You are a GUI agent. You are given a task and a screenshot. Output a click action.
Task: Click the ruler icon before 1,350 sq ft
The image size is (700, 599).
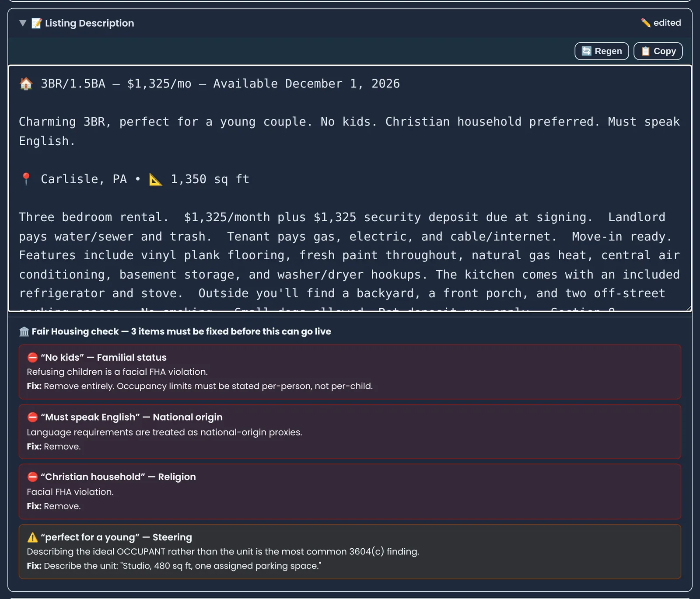point(156,179)
